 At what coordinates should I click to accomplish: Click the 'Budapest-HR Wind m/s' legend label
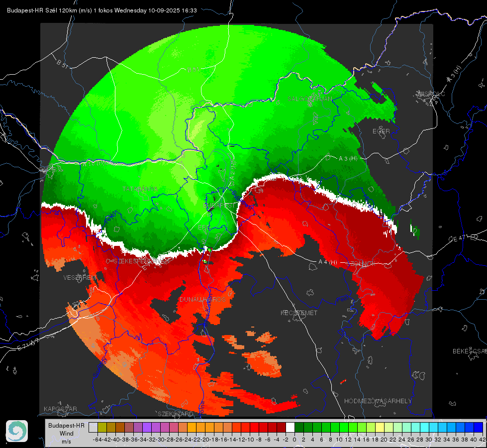pyautogui.click(x=66, y=433)
